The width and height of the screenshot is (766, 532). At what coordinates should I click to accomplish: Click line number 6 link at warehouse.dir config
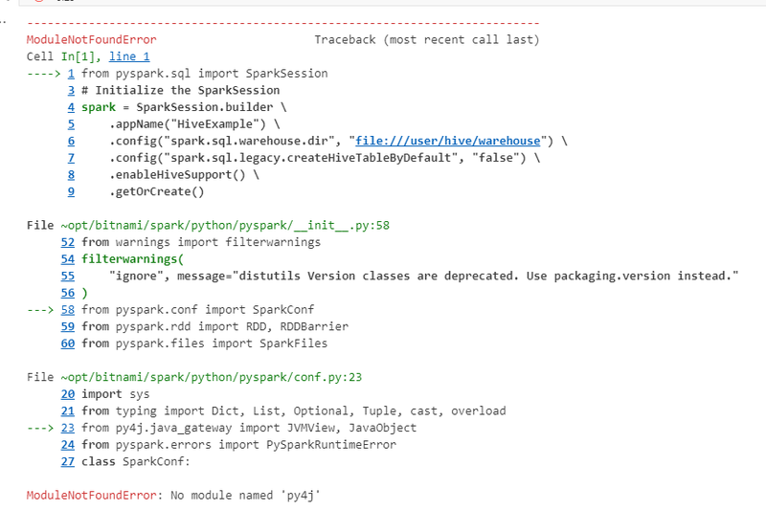click(x=71, y=141)
